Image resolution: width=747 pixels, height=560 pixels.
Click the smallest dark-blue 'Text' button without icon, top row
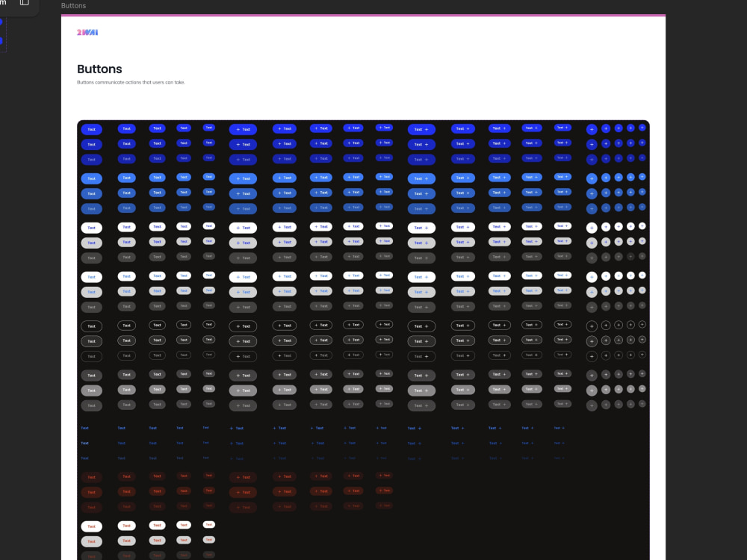click(x=208, y=128)
